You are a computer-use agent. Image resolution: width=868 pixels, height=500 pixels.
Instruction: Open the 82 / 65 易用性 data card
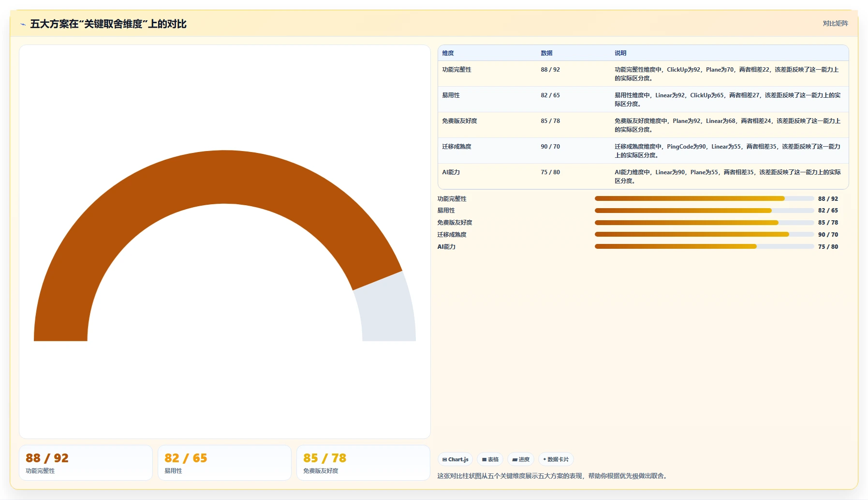[x=224, y=463]
